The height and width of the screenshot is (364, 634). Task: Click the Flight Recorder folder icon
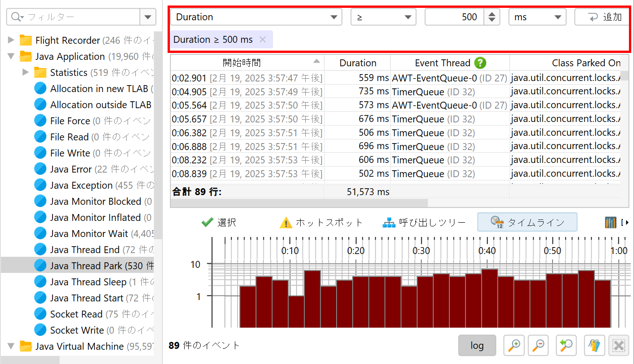coord(26,40)
